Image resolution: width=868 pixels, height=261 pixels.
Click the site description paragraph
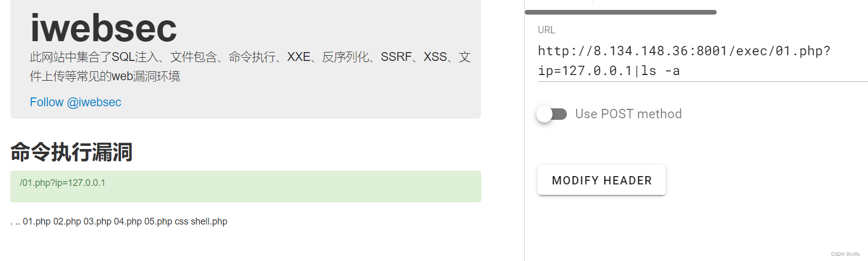[250, 66]
